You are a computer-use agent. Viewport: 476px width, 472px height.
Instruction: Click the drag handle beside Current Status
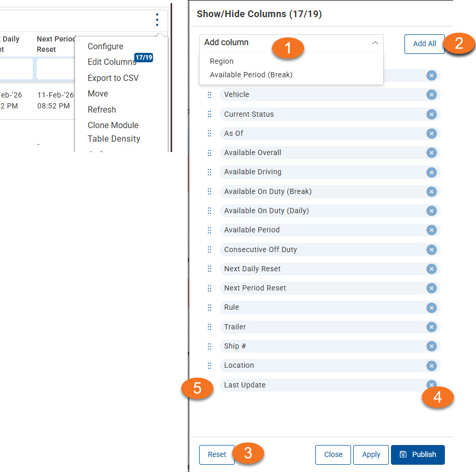click(209, 114)
